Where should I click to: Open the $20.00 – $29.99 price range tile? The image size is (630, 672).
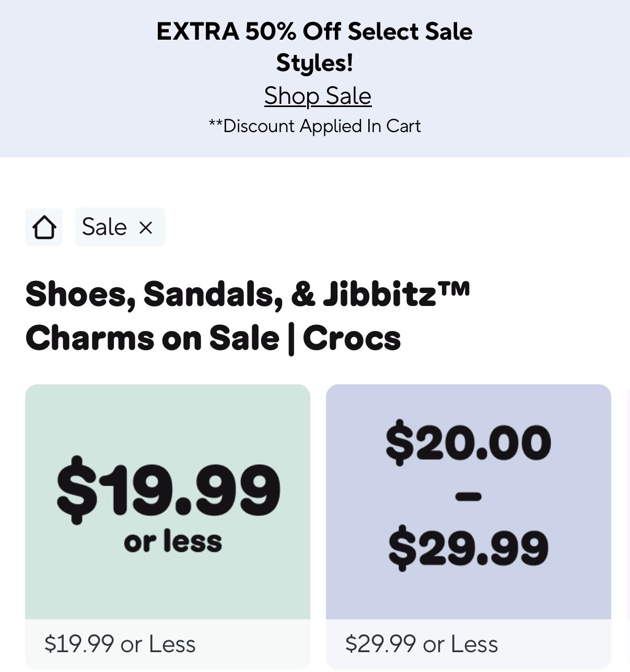coord(468,501)
